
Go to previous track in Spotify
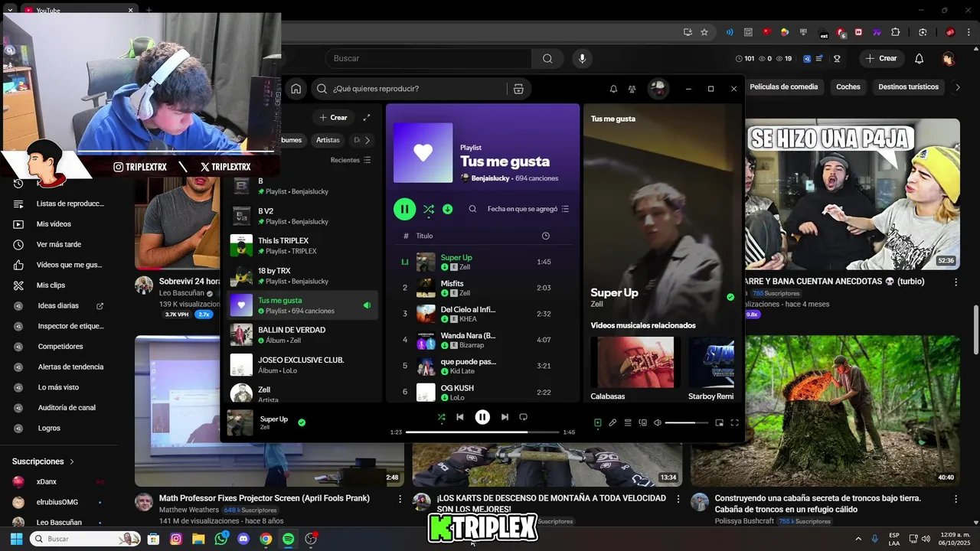click(460, 417)
